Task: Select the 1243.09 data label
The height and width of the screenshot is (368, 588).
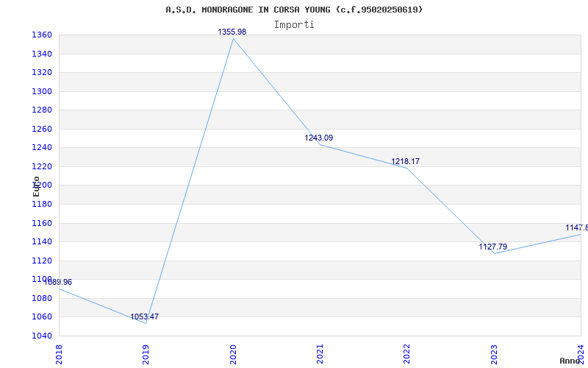Action: coord(319,138)
